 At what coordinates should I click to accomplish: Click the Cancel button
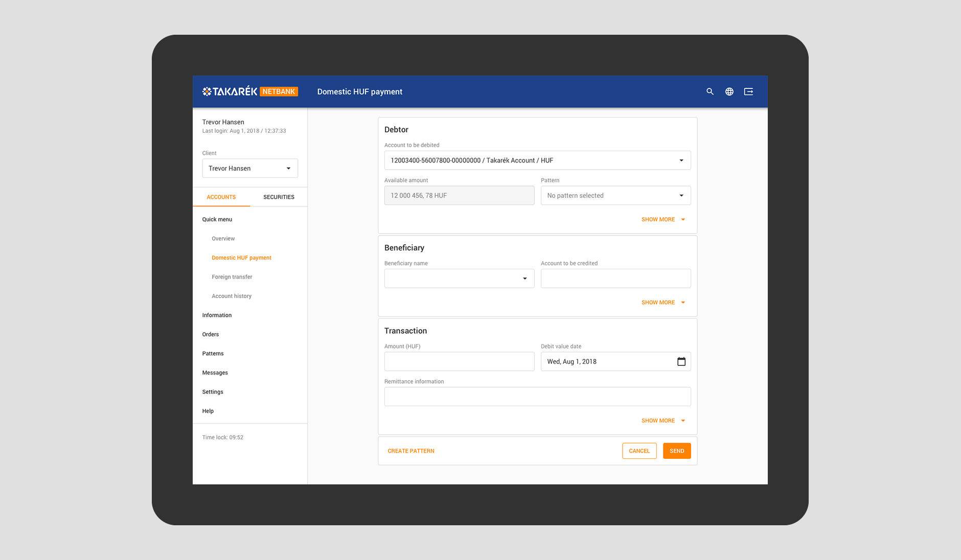tap(639, 451)
